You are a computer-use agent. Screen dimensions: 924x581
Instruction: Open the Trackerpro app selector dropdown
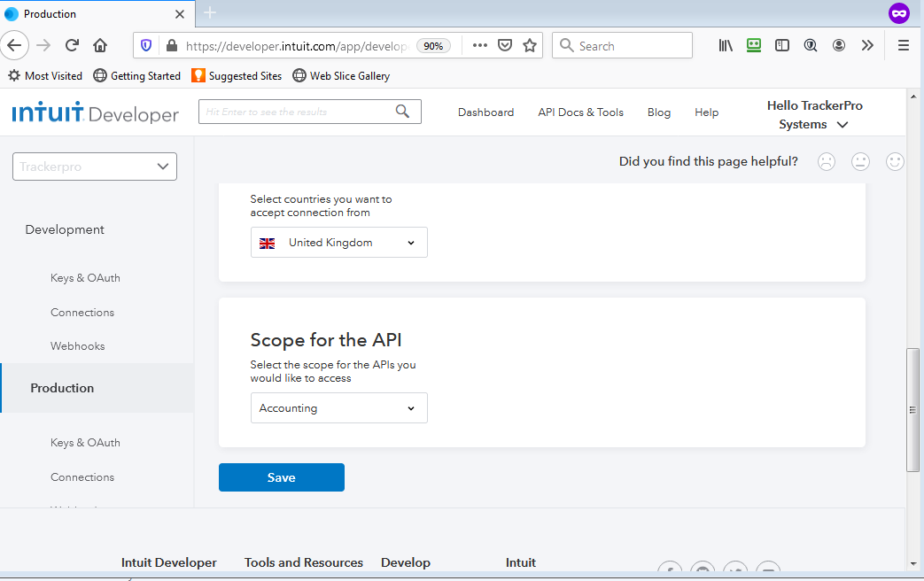click(x=94, y=167)
